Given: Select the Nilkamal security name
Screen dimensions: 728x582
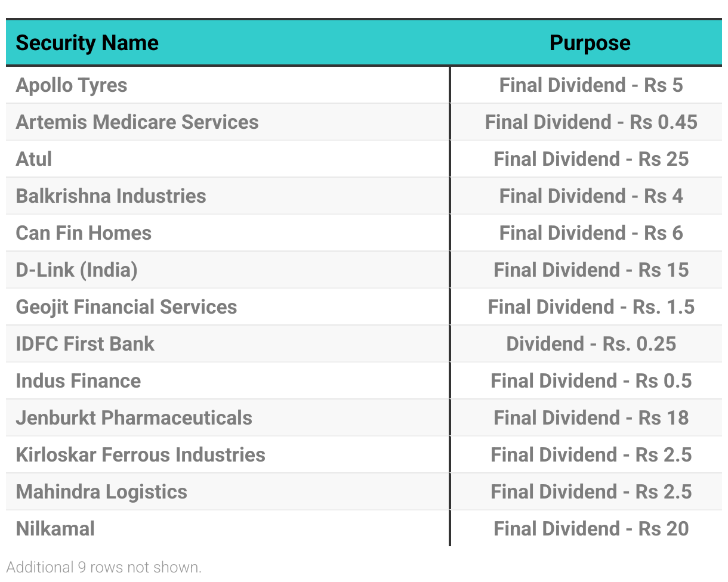Looking at the screenshot, I should coord(55,529).
